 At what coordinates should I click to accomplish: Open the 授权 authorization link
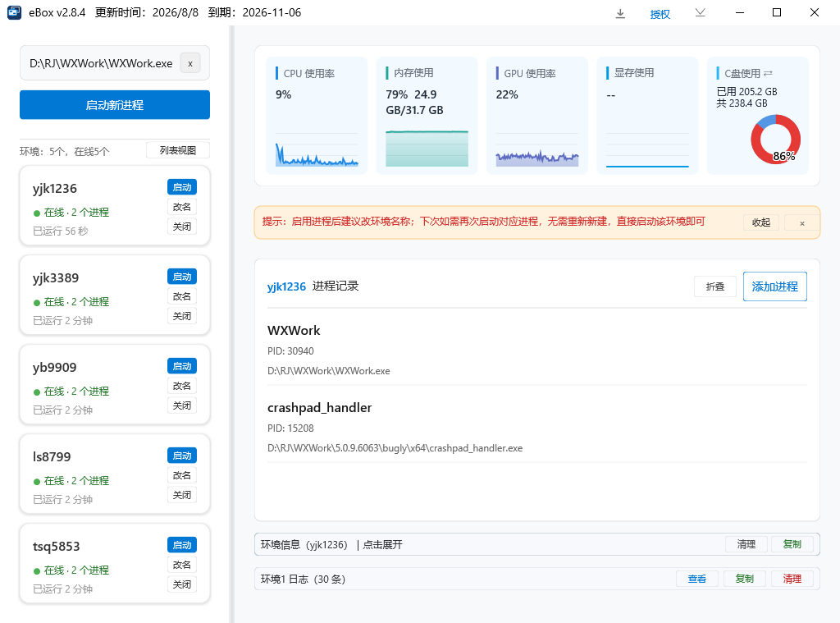[660, 14]
